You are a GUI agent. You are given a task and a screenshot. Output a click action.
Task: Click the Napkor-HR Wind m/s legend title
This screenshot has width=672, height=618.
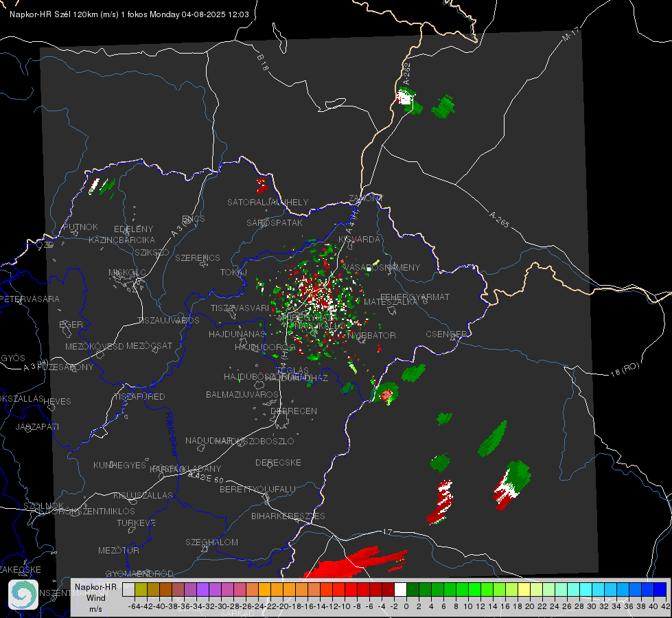[x=95, y=597]
